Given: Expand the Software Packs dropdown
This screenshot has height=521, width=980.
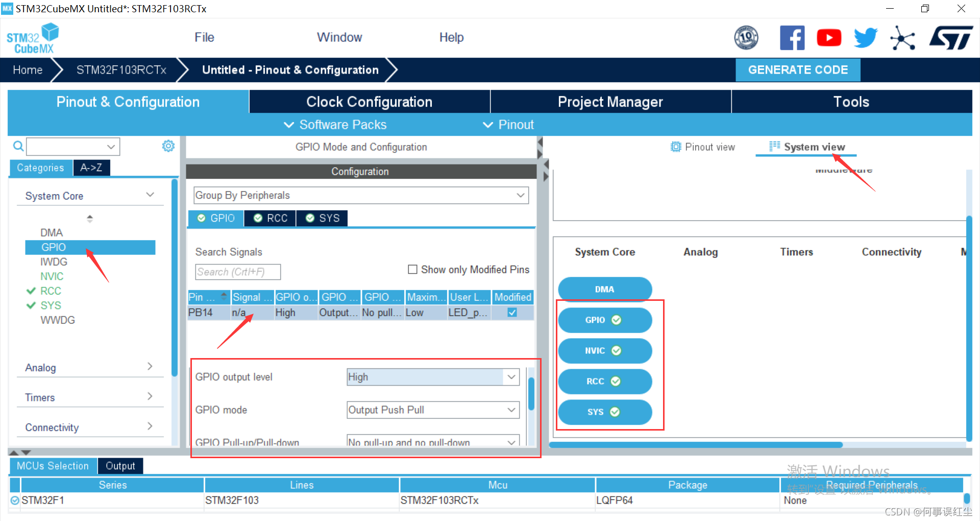Looking at the screenshot, I should (x=335, y=125).
